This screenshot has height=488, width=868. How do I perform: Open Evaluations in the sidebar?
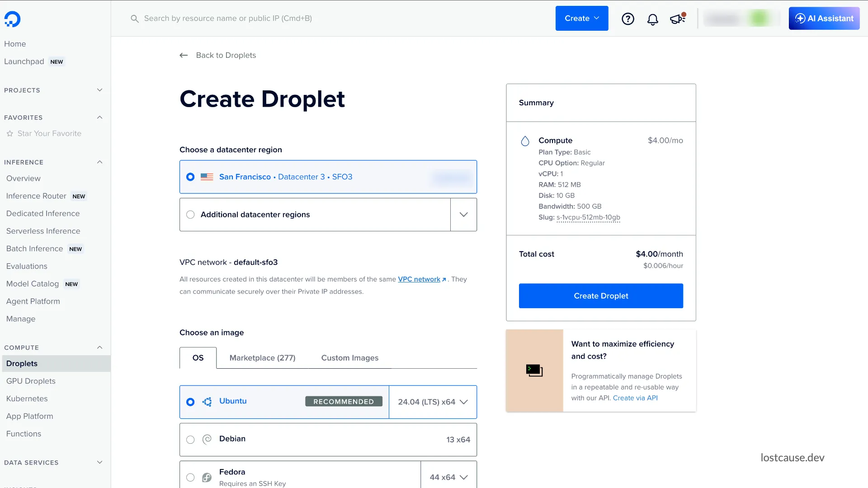tap(27, 267)
